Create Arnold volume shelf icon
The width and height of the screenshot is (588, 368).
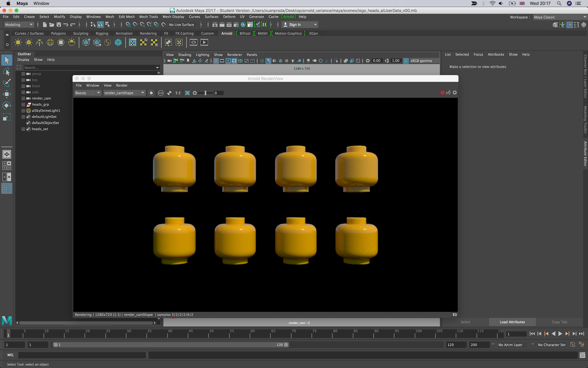(x=118, y=42)
